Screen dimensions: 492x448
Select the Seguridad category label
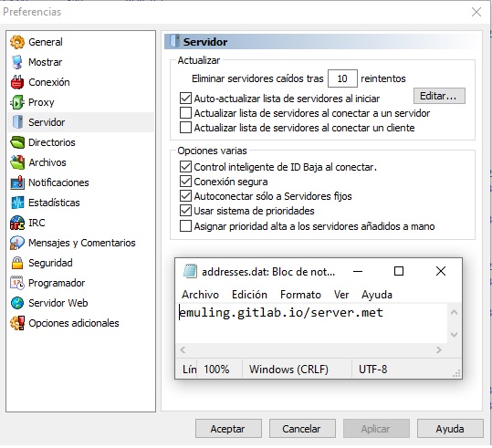50,263
